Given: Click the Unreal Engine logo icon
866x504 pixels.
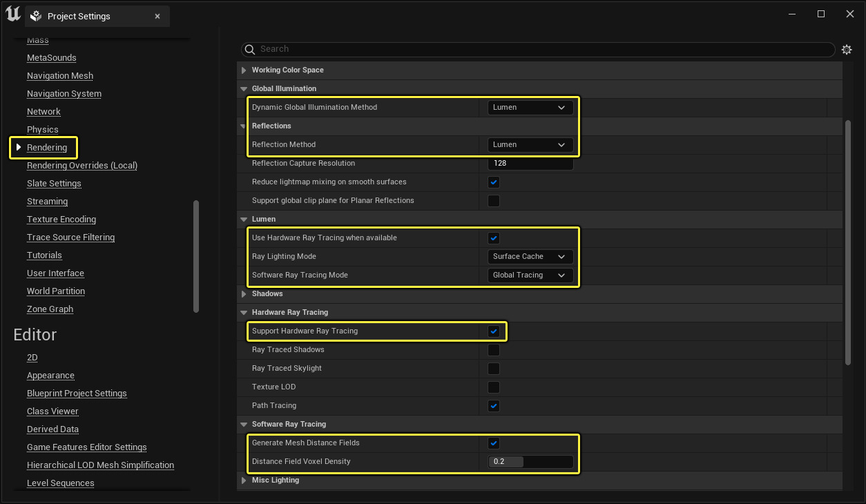Looking at the screenshot, I should 12,14.
